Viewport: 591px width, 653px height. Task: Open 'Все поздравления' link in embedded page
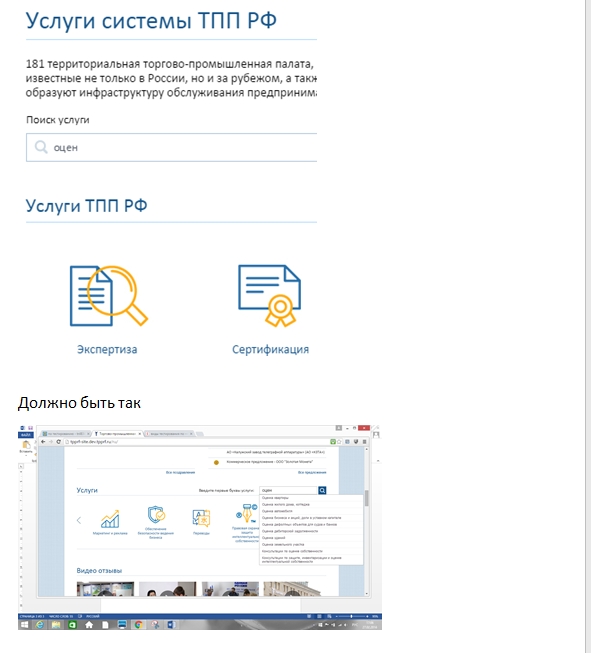click(x=180, y=473)
